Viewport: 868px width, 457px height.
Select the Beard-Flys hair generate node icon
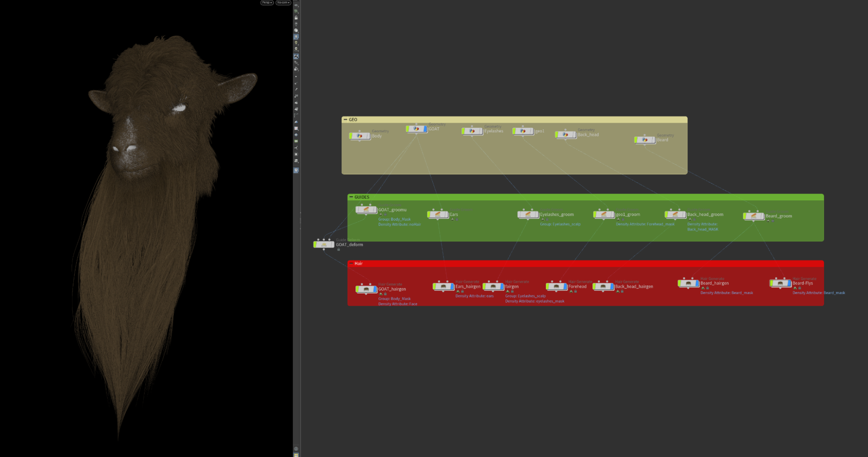[781, 283]
